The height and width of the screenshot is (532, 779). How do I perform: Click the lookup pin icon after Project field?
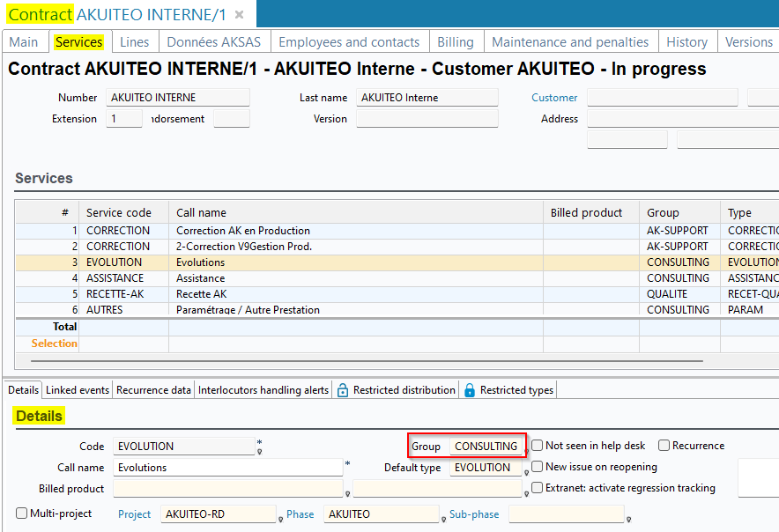tap(280, 520)
